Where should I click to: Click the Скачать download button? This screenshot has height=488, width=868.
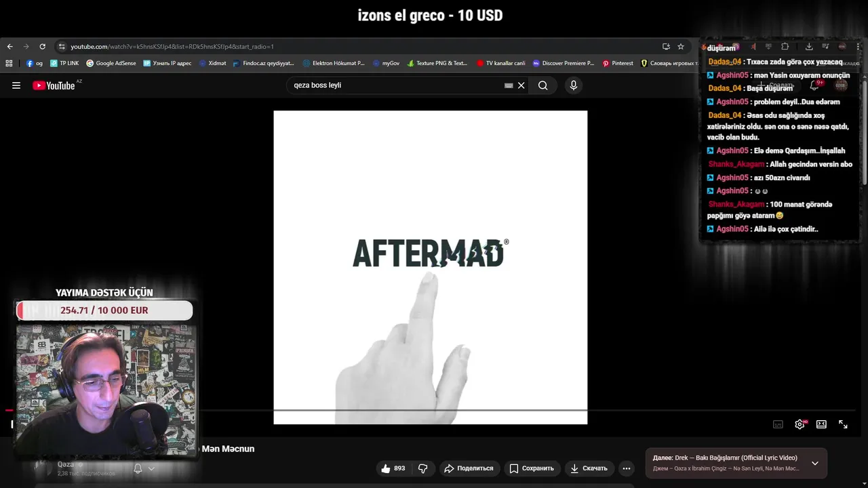589,468
